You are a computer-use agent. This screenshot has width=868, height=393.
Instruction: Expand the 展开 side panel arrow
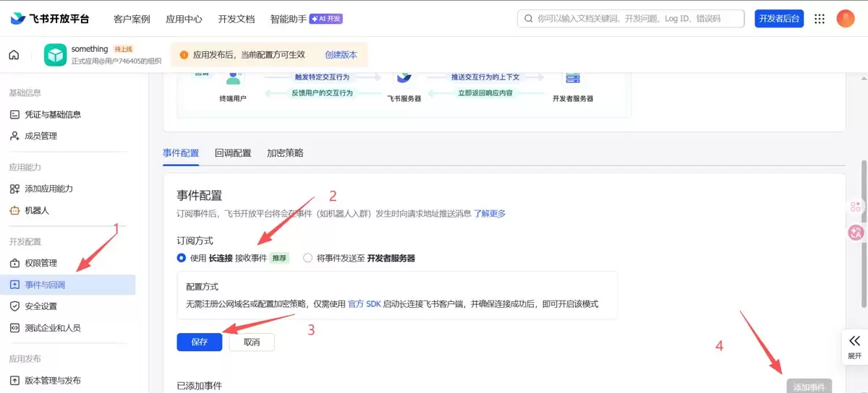pyautogui.click(x=855, y=345)
